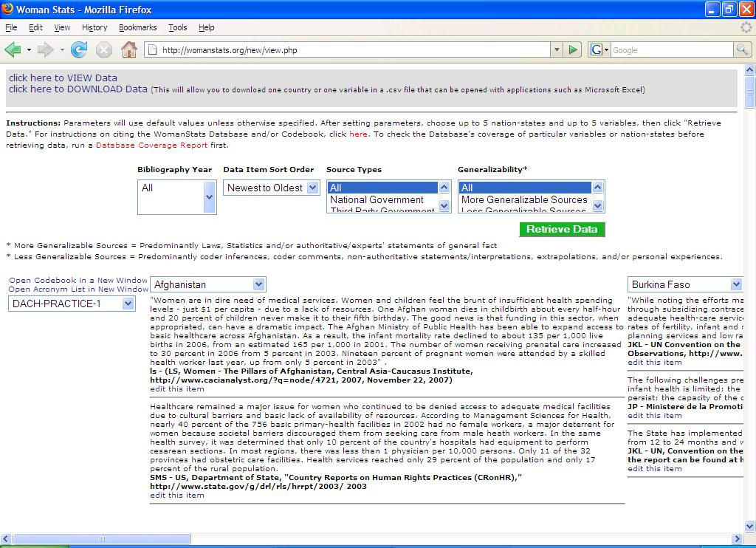Viewport: 756px width, 548px height.
Task: Open the Data Item Sort Order dropdown
Action: pyautogui.click(x=271, y=188)
